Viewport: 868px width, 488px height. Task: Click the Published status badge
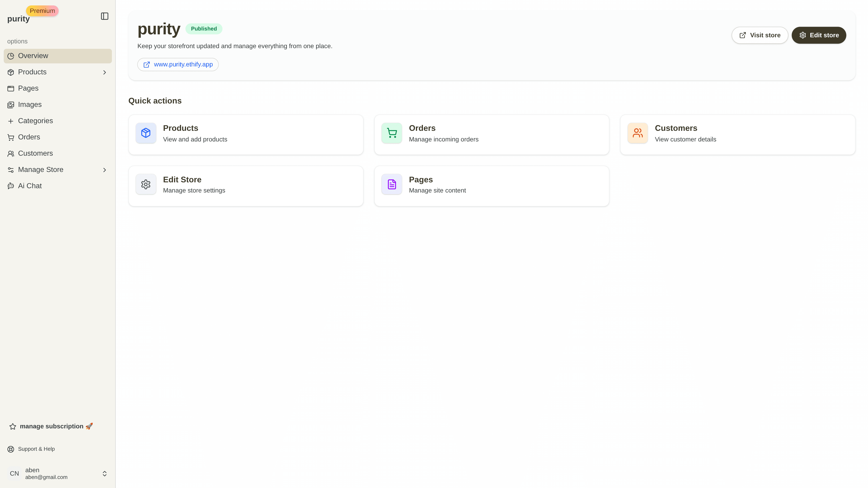(204, 29)
